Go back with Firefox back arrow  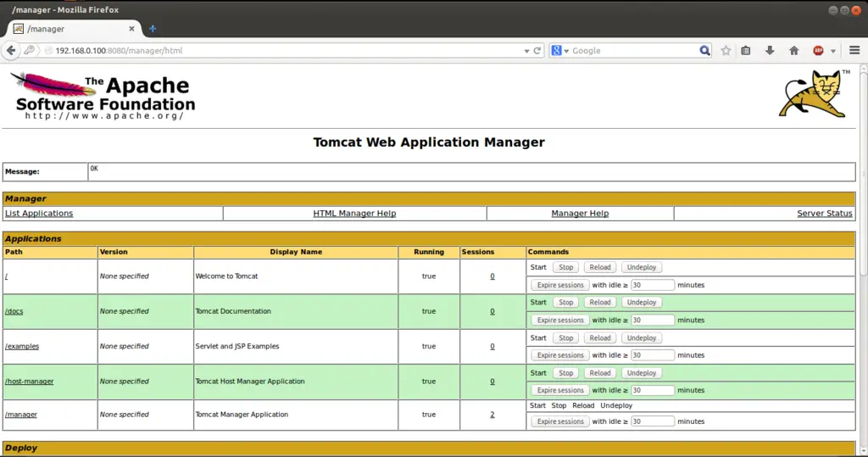11,50
